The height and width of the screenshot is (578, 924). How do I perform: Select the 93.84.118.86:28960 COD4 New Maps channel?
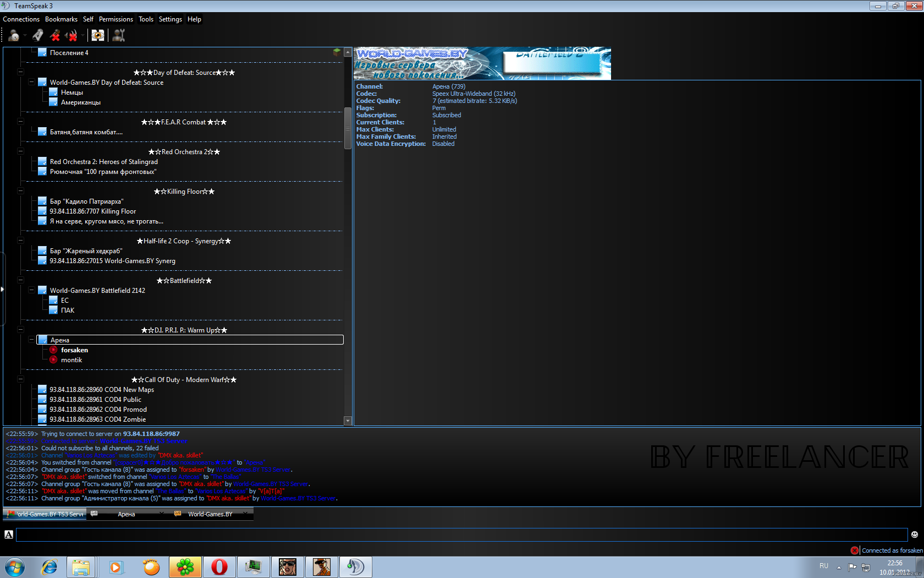point(102,389)
